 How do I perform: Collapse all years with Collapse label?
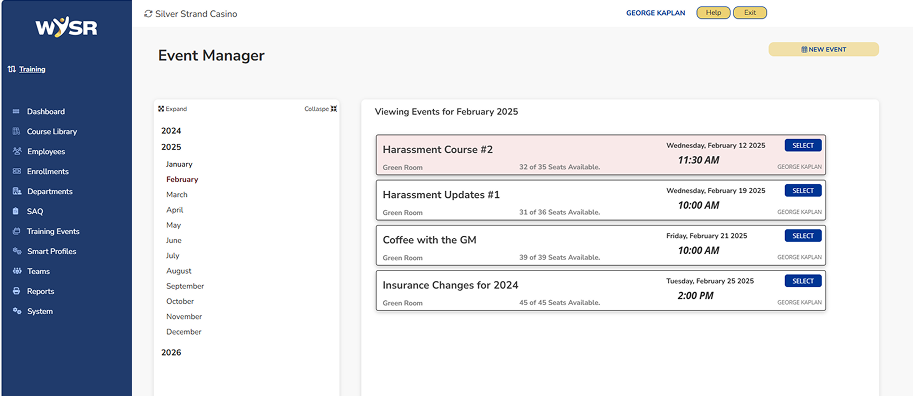click(x=317, y=109)
